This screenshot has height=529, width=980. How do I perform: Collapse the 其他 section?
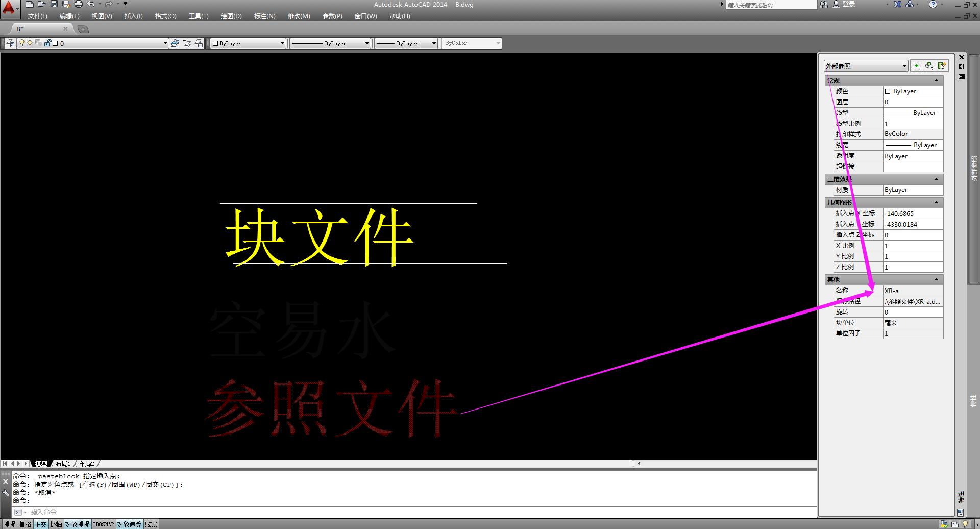click(x=936, y=280)
